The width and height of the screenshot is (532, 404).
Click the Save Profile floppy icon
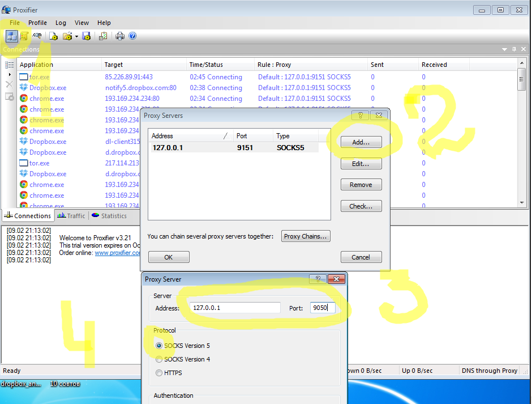point(87,36)
